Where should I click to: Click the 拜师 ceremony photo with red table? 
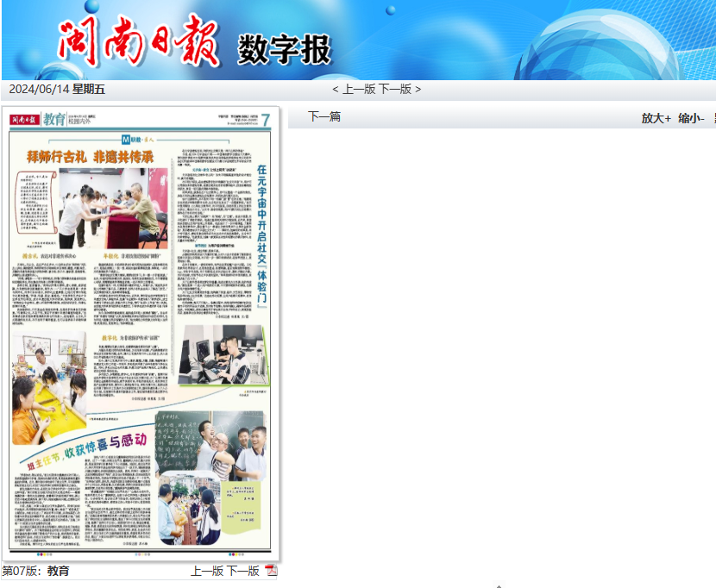(x=113, y=208)
